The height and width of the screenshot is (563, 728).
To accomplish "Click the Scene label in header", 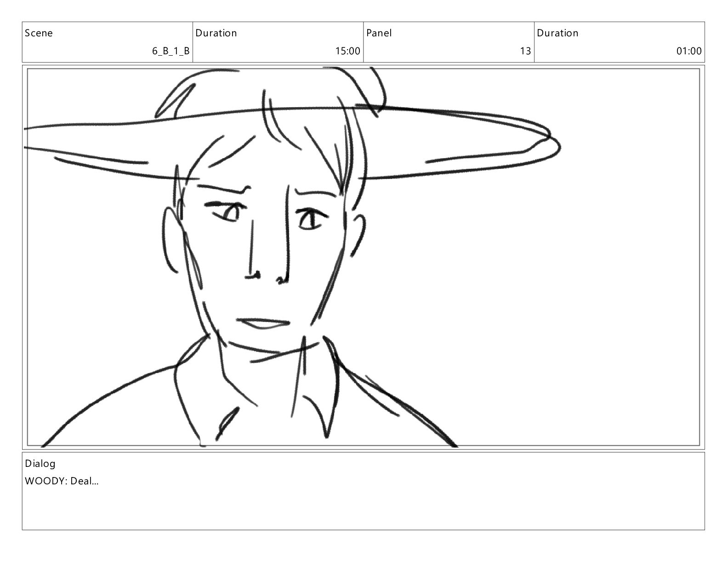I will (39, 33).
